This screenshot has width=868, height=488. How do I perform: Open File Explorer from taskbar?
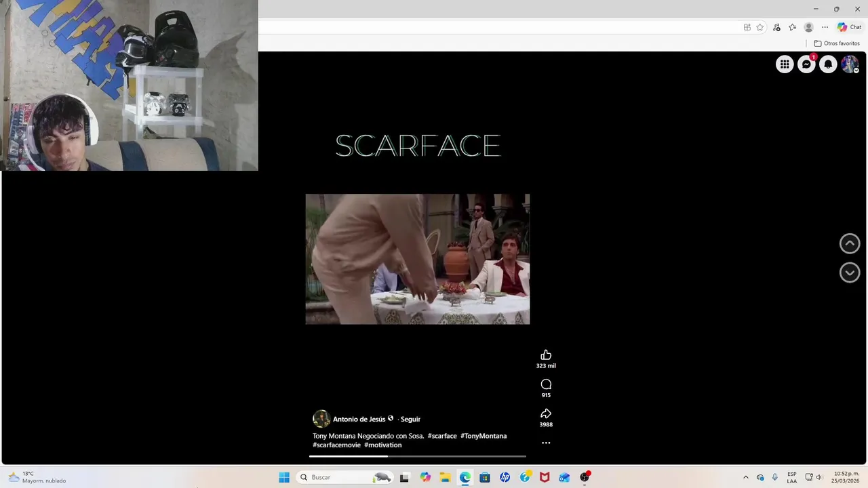tap(445, 477)
